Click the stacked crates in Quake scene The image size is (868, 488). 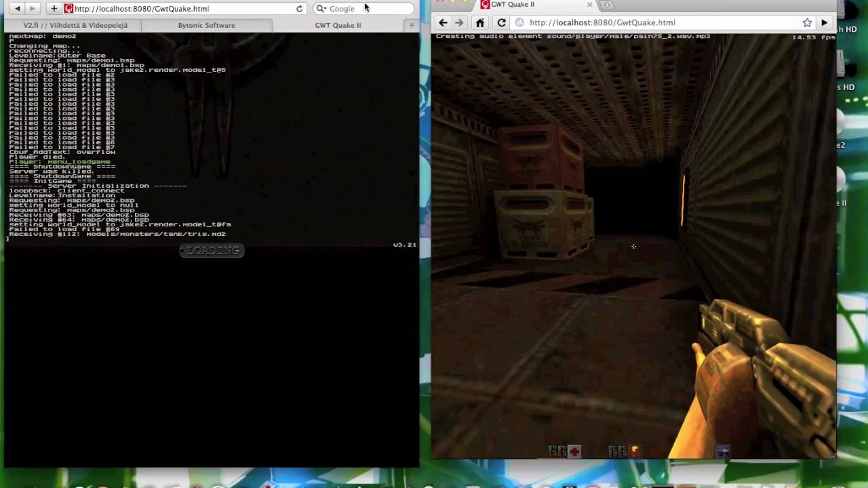[543, 193]
